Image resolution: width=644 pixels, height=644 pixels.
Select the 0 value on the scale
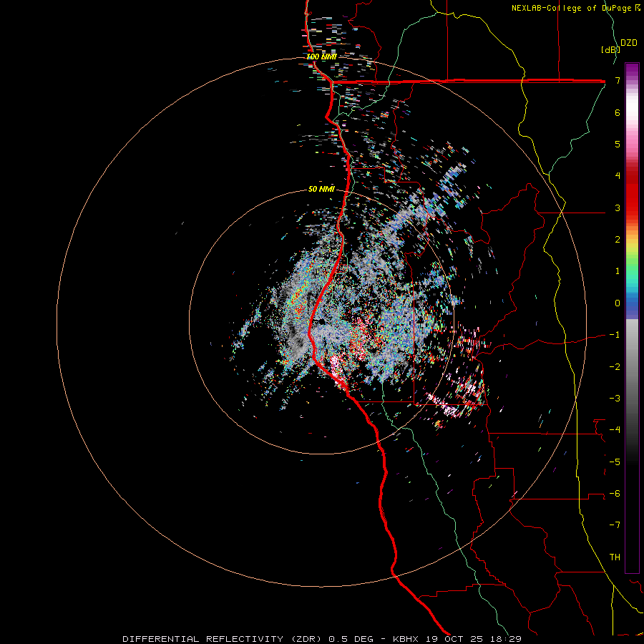(618, 303)
